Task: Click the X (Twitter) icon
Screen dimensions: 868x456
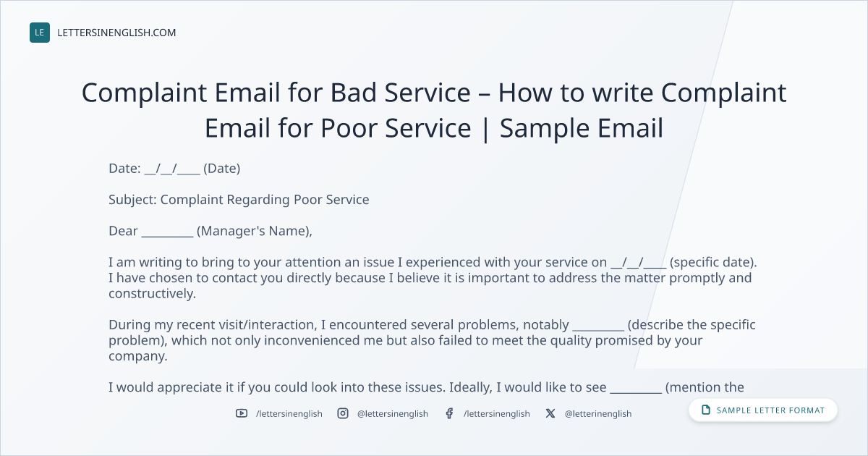Action: [550, 413]
